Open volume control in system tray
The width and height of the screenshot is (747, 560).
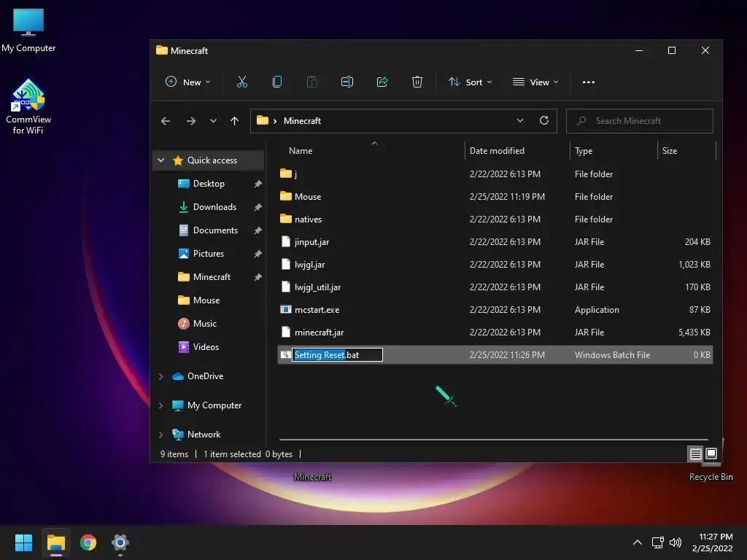675,542
